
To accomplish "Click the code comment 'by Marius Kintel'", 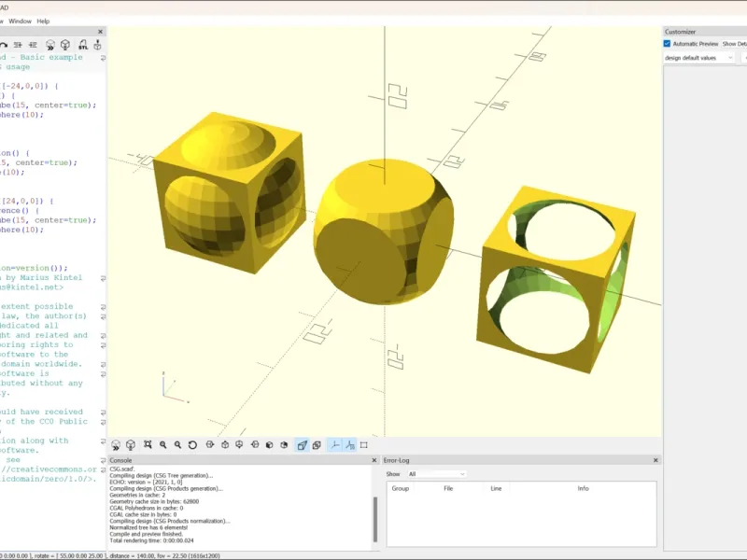I will pos(44,277).
